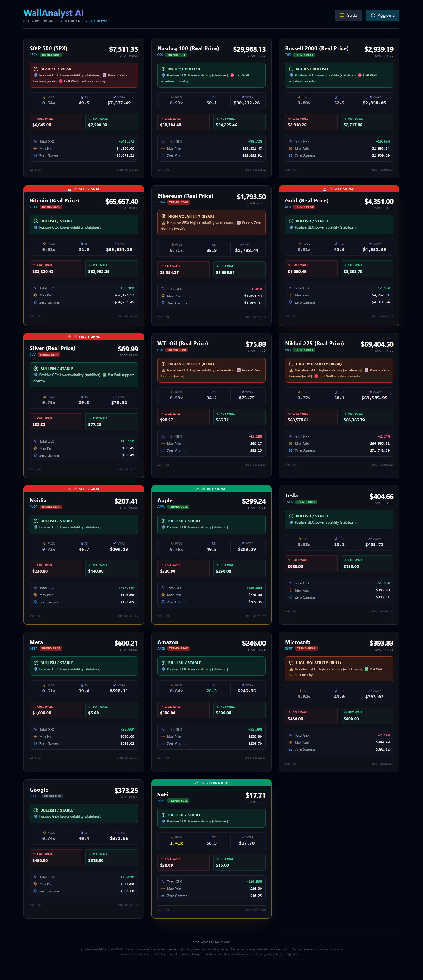This screenshot has height=980, width=423.
Task: Click the Total GEX pulse icon on Nasdaq 100 card
Action: (x=163, y=142)
